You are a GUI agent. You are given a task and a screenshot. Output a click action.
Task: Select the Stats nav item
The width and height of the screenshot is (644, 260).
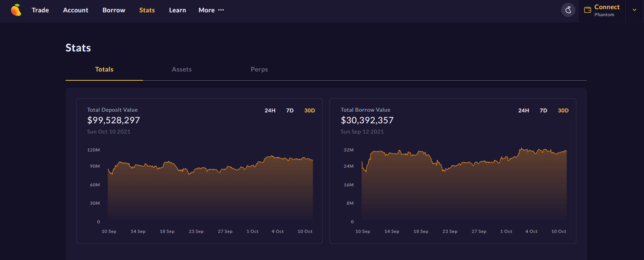pyautogui.click(x=147, y=10)
